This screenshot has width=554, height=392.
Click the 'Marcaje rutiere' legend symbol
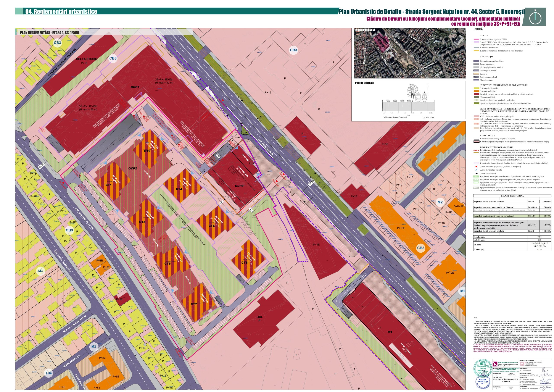tap(476, 80)
